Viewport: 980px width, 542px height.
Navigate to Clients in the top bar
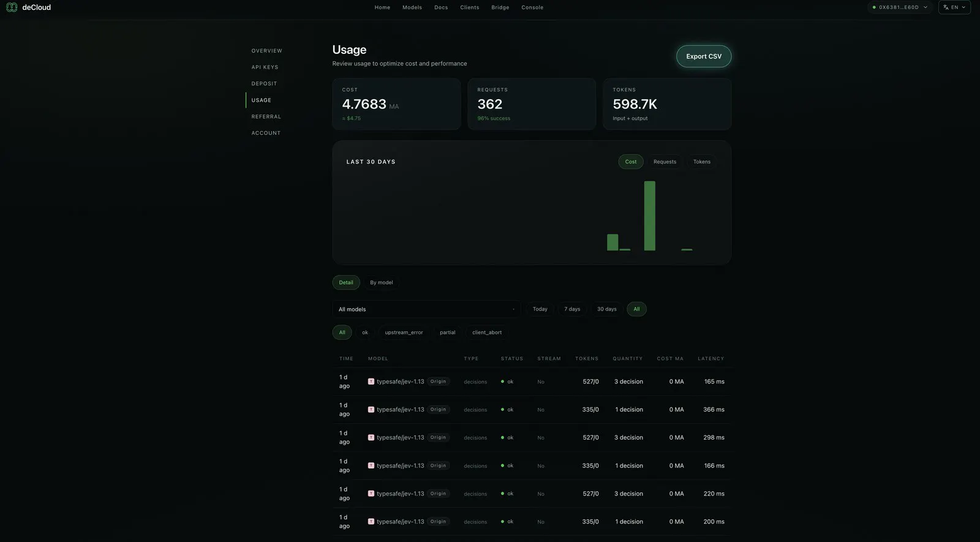coord(470,7)
